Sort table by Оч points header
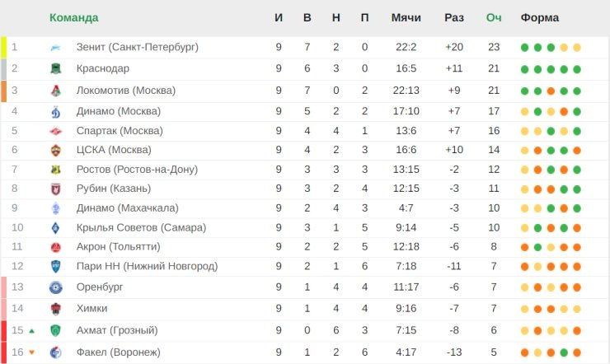The image size is (610, 364). click(494, 18)
